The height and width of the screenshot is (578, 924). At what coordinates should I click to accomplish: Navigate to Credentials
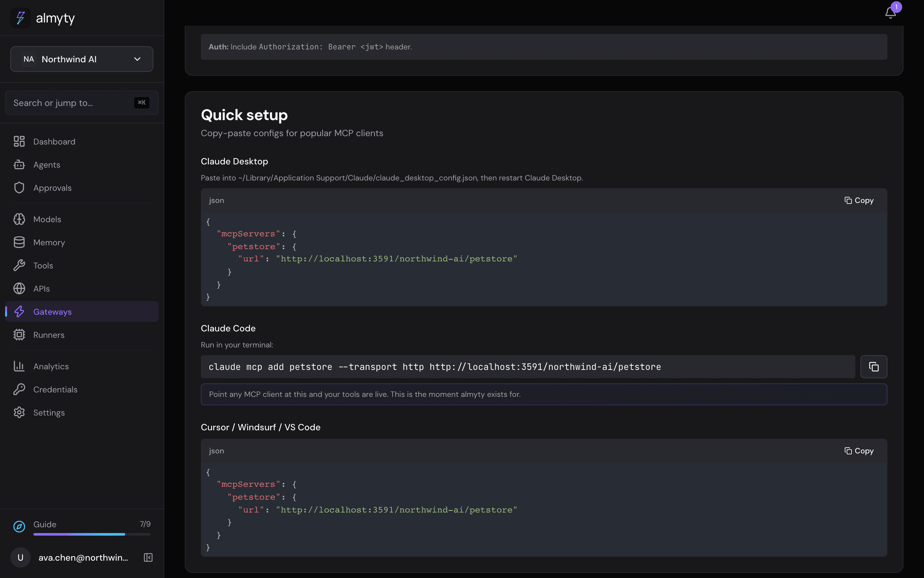pyautogui.click(x=82, y=389)
